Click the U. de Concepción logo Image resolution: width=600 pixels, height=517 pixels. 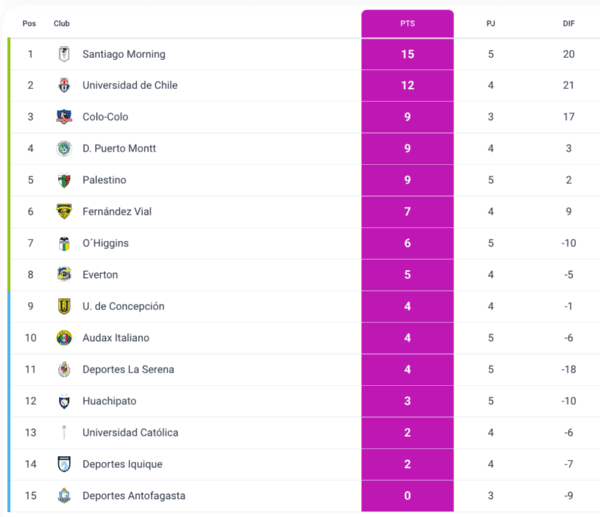pyautogui.click(x=64, y=306)
